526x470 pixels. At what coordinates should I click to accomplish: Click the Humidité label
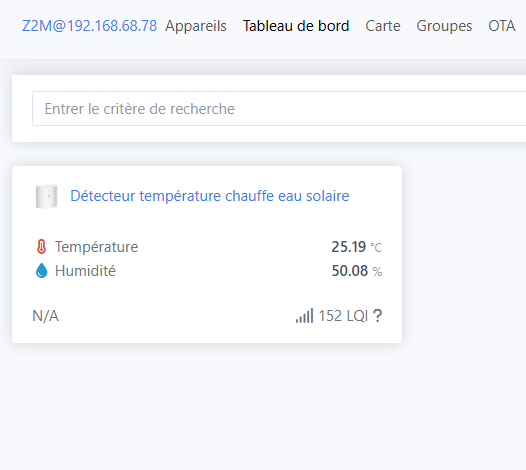pos(85,271)
